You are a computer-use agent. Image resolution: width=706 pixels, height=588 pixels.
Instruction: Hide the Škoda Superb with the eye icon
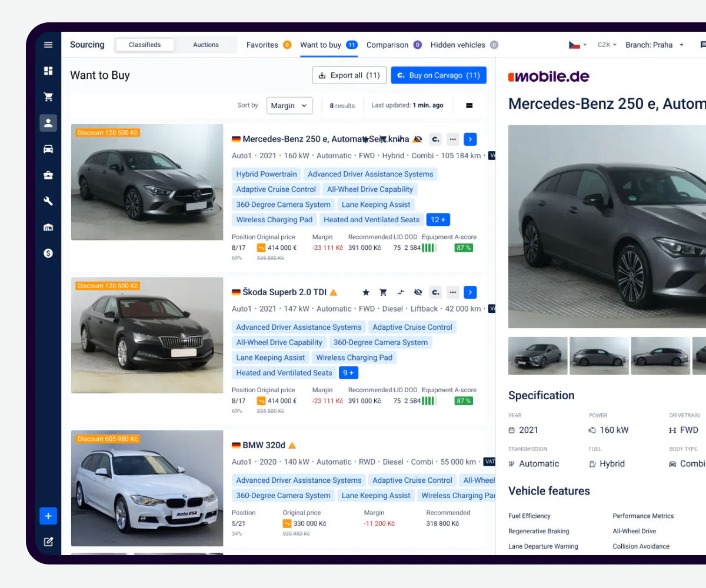coord(418,292)
